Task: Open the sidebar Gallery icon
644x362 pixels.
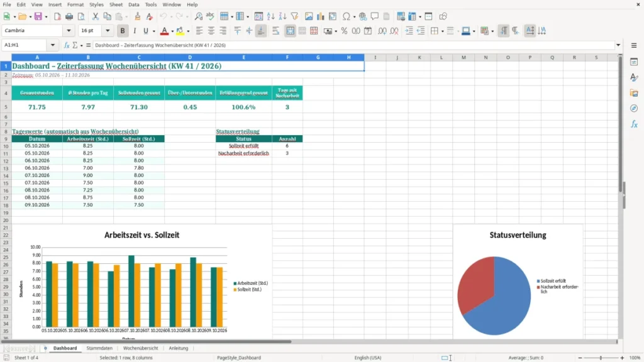Action: 634,93
